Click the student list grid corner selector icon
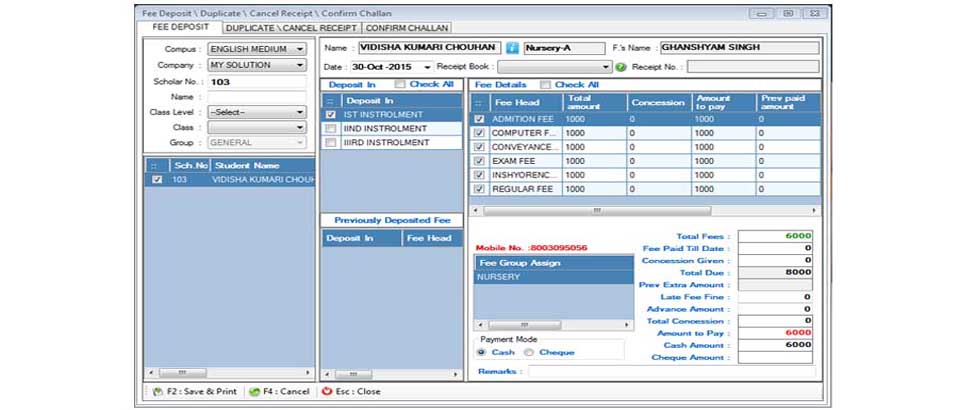958x410 pixels. point(155,166)
